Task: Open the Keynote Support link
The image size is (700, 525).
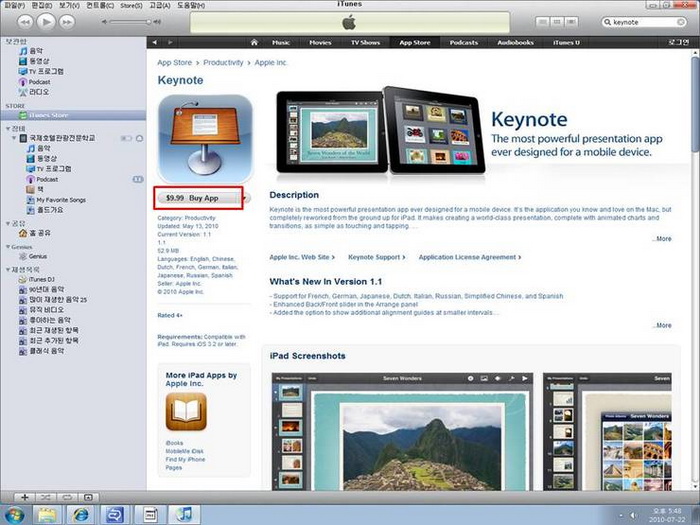Action: [x=373, y=257]
